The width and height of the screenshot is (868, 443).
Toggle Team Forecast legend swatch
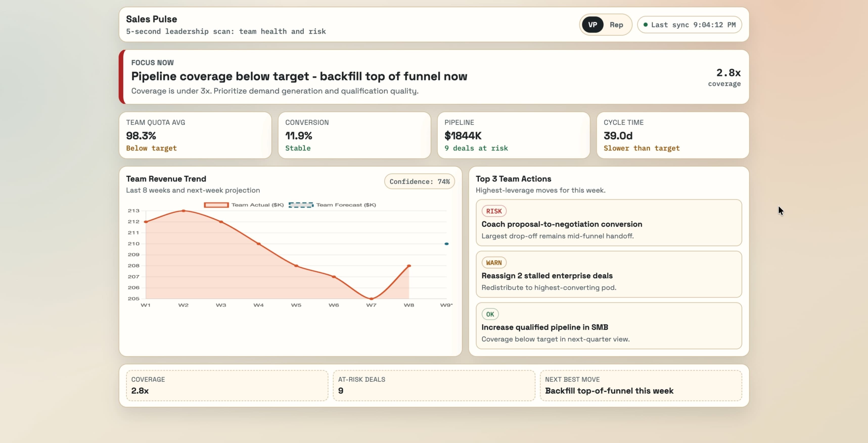click(x=301, y=205)
